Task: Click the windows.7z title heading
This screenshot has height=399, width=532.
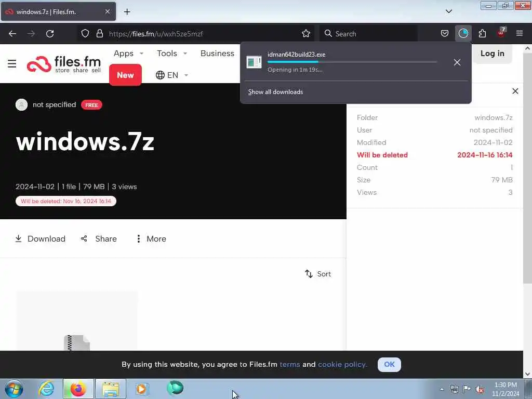Action: click(x=85, y=141)
